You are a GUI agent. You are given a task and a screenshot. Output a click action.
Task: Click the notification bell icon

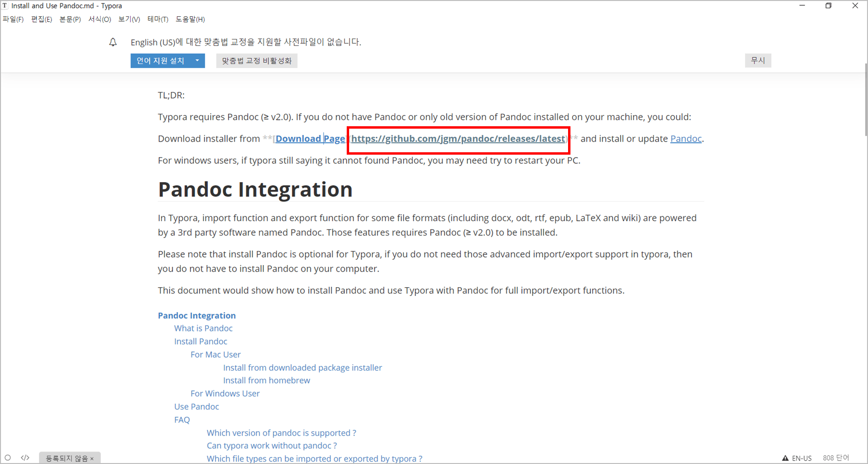click(113, 42)
